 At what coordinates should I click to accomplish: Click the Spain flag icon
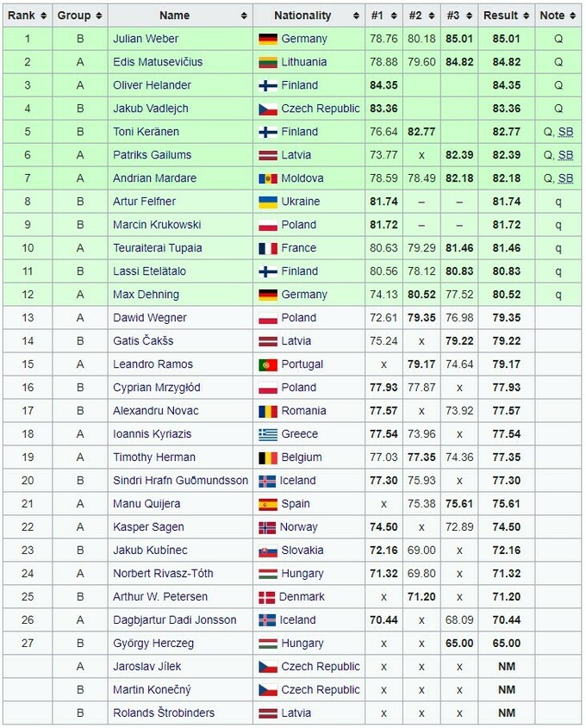tap(267, 505)
